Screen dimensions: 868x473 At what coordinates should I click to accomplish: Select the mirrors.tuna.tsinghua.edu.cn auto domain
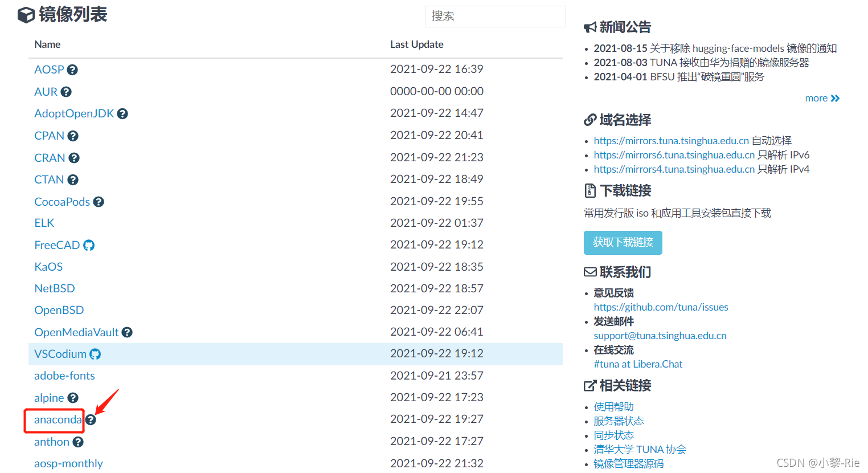pos(671,141)
